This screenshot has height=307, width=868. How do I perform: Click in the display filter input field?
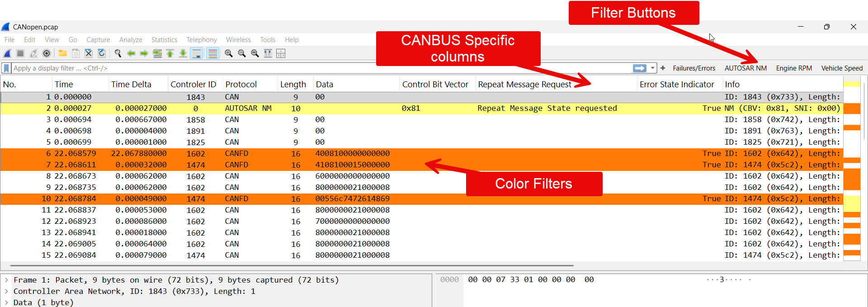click(316, 68)
